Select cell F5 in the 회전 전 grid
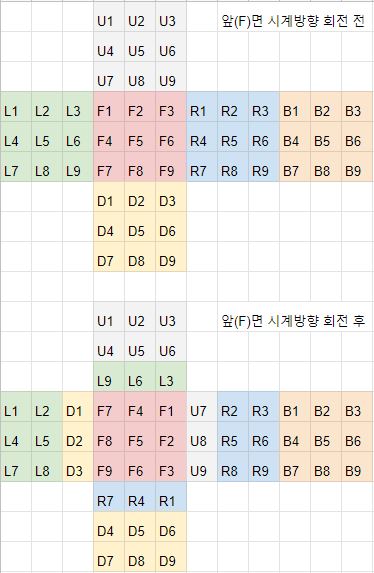 click(140, 137)
